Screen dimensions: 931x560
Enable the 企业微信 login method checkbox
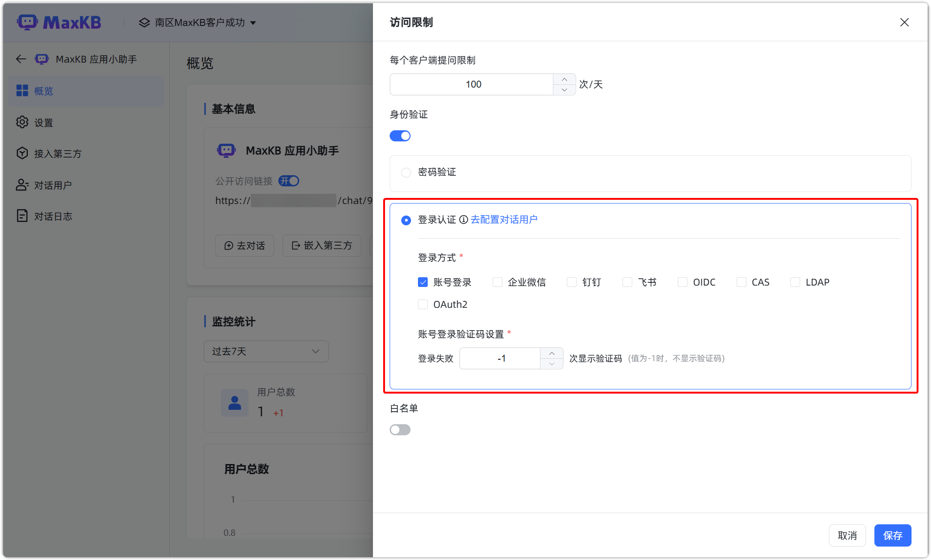[x=497, y=282]
